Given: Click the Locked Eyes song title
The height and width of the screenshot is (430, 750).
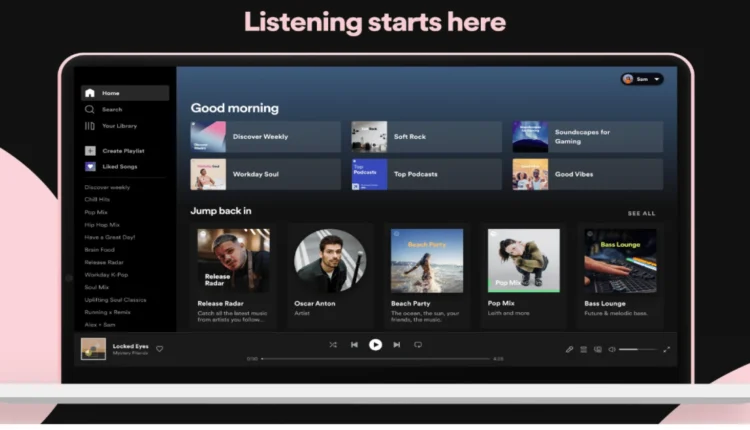Looking at the screenshot, I should [131, 346].
